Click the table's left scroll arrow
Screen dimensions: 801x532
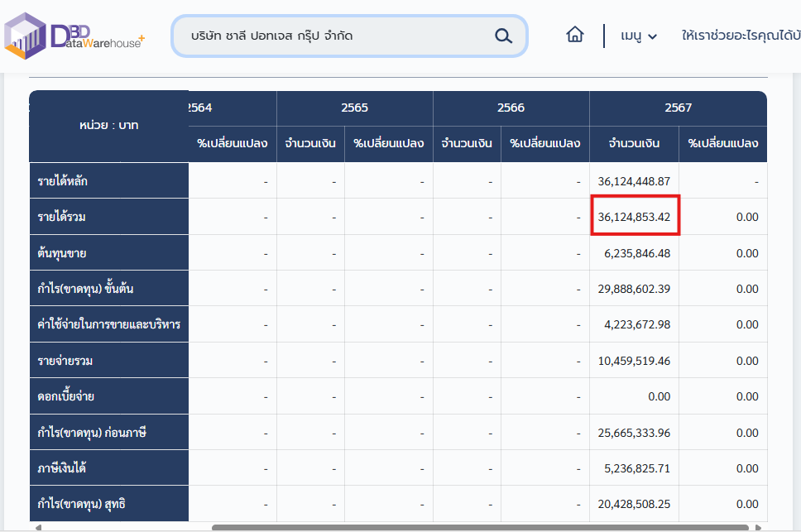point(38,527)
